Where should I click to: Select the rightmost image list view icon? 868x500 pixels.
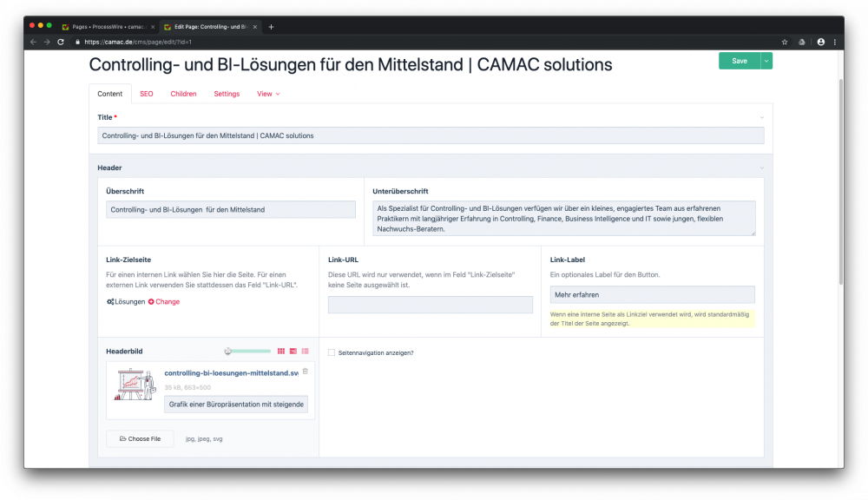tap(306, 351)
